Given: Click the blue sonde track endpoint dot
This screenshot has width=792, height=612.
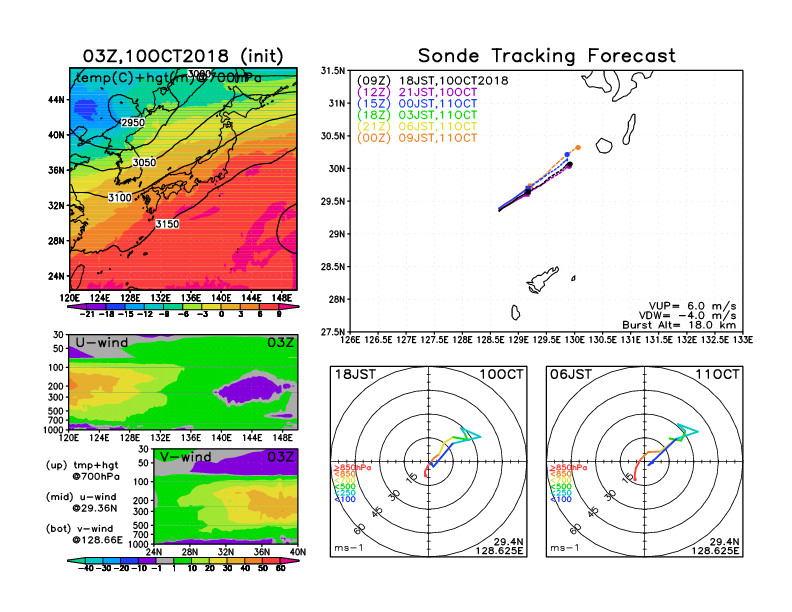Looking at the screenshot, I should [567, 155].
